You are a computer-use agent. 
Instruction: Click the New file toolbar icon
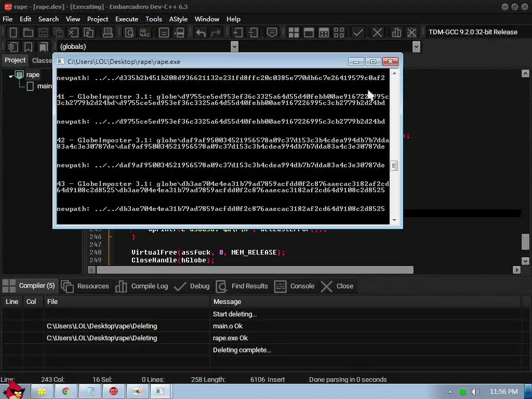pyautogui.click(x=13, y=33)
